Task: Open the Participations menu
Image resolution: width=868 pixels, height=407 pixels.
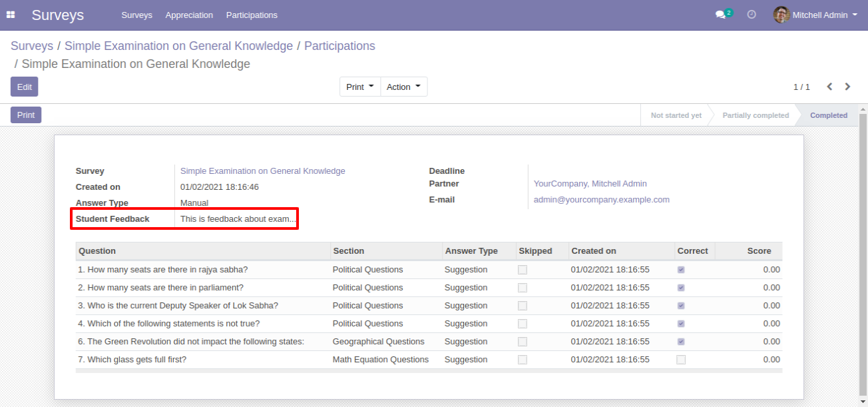Action: (252, 15)
